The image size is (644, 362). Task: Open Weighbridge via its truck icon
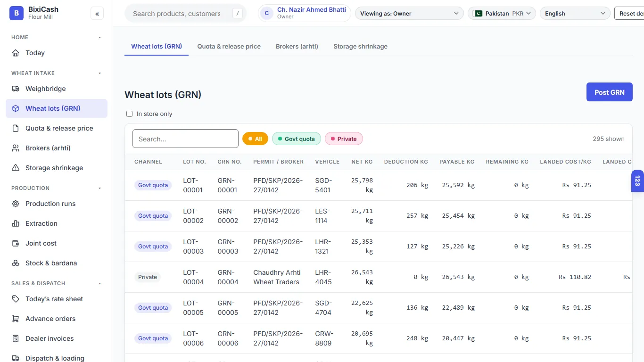(x=16, y=89)
